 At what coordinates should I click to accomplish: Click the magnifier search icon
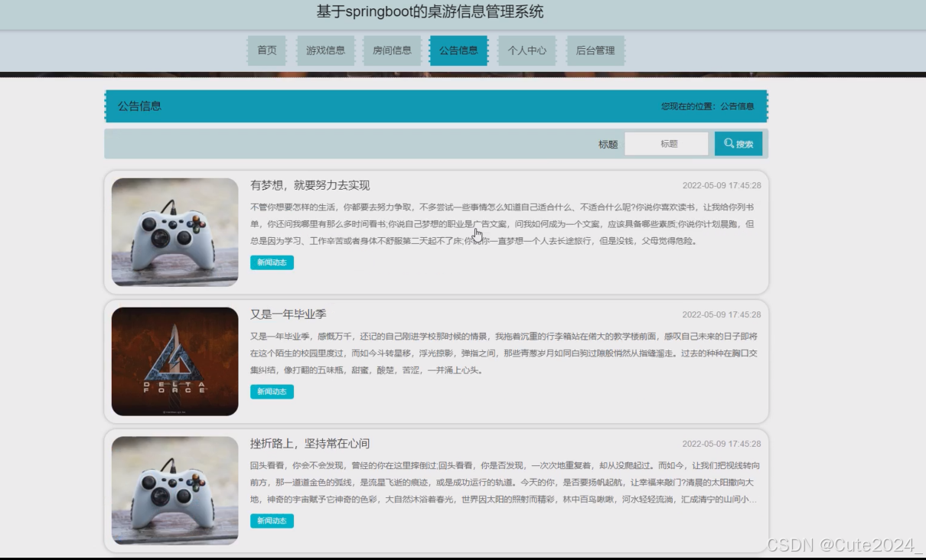click(727, 142)
